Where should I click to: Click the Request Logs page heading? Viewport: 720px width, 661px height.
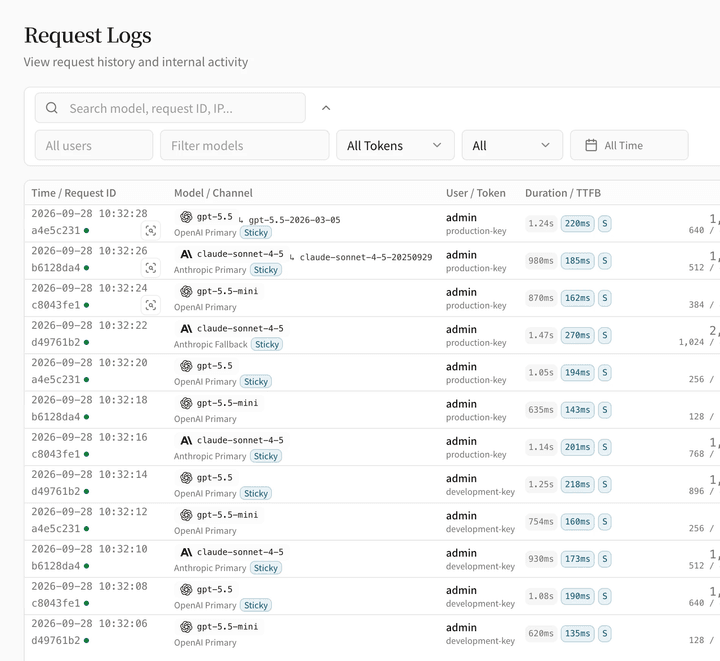[x=88, y=36]
